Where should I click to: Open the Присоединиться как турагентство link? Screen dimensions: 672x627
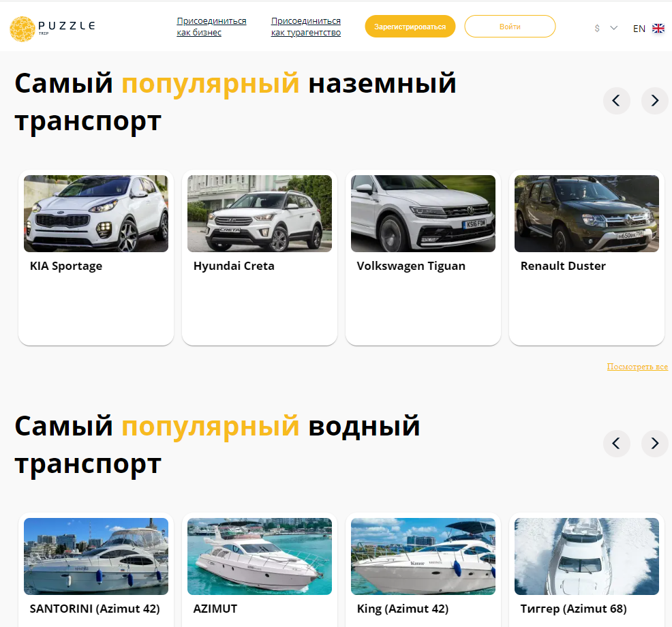click(x=305, y=27)
